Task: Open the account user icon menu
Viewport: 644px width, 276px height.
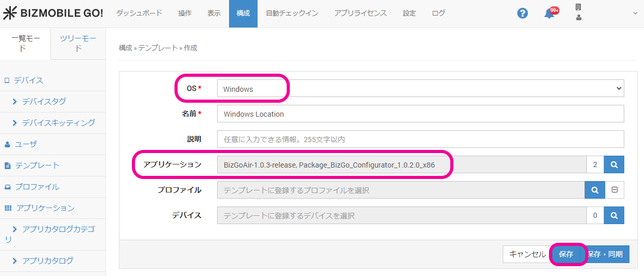Action: [x=579, y=17]
